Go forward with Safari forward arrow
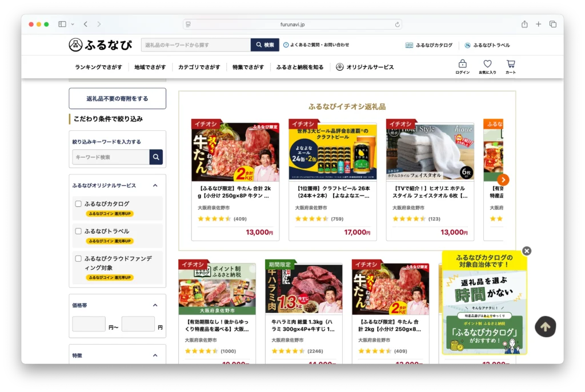 [99, 24]
